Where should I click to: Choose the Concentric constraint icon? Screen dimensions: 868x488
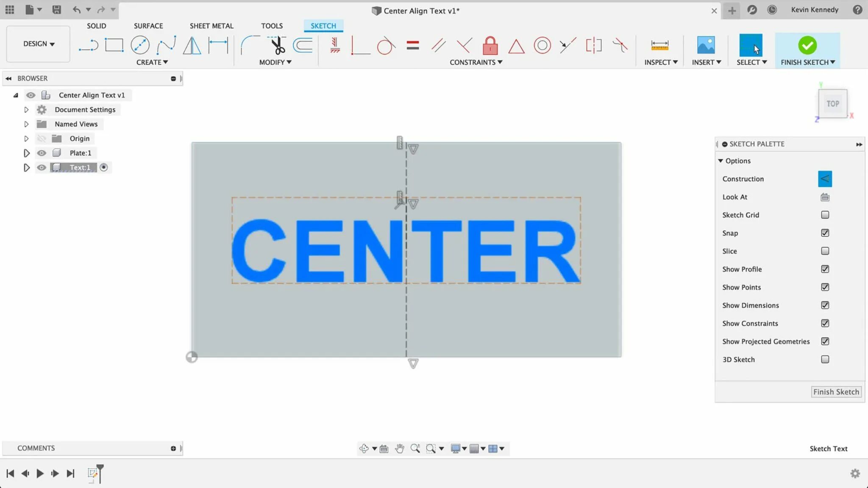pyautogui.click(x=542, y=45)
